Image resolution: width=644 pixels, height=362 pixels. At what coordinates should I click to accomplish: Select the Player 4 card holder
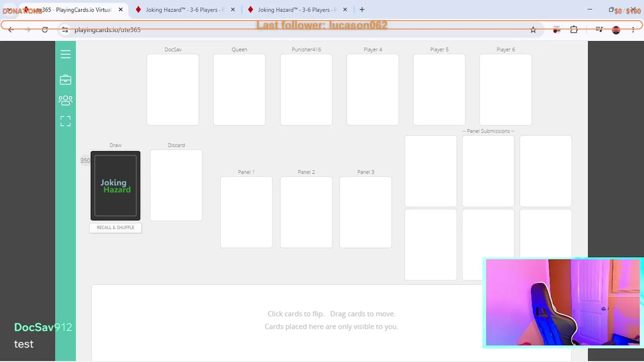coord(373,89)
